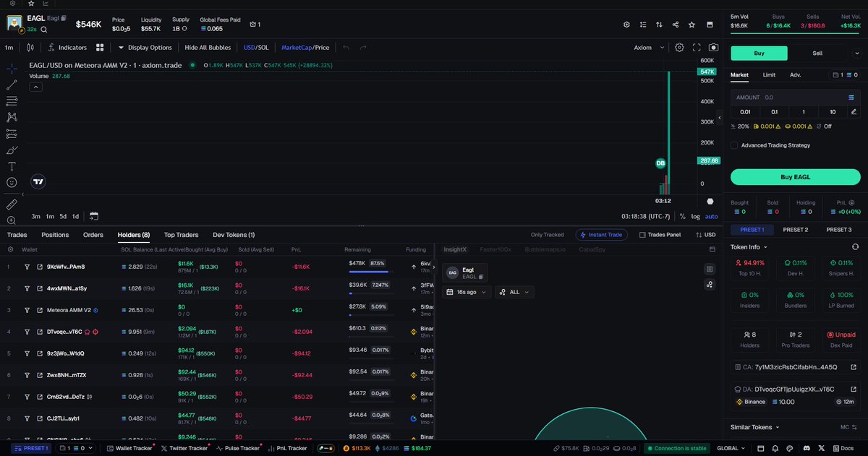
Task: Open the indicator templates grid
Action: tap(100, 48)
